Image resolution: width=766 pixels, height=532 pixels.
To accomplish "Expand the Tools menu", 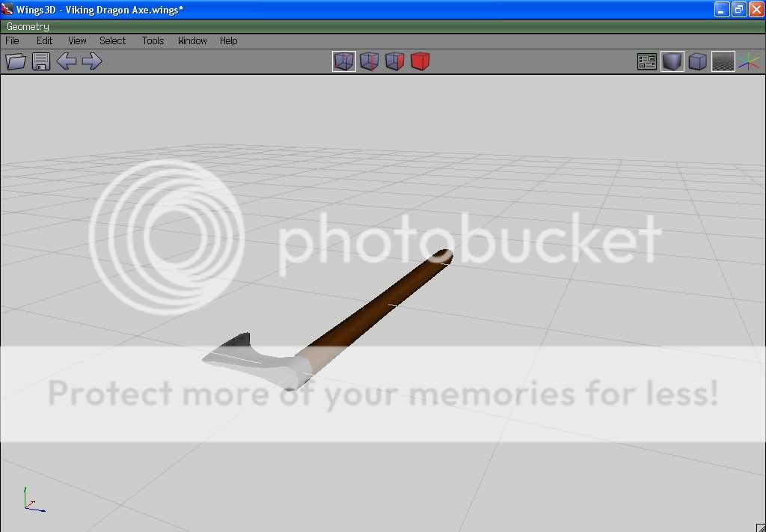I will (x=153, y=40).
